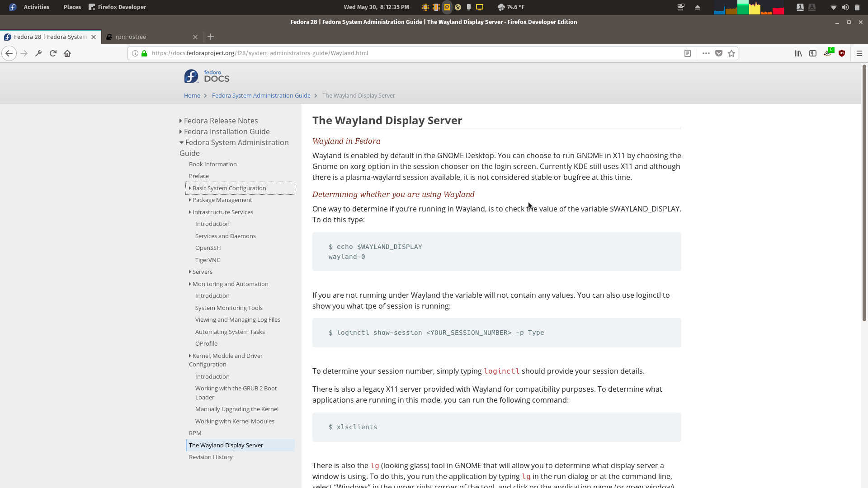Click the Wi-Fi network indicator

click(x=833, y=7)
